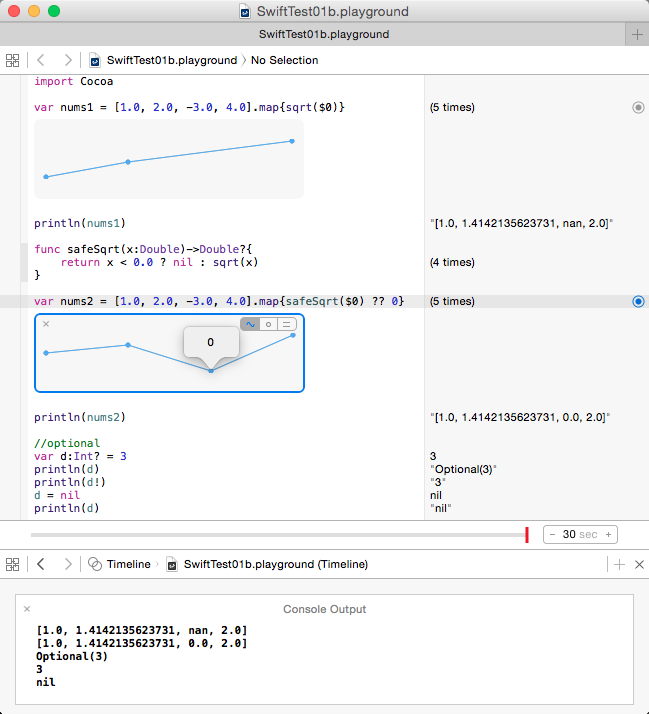Click the red timeline playhead marker
Screen dimensions: 649x714
(526, 535)
